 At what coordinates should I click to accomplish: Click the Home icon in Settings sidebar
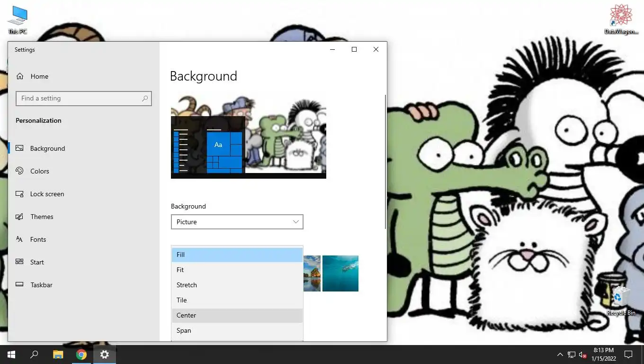tap(20, 76)
